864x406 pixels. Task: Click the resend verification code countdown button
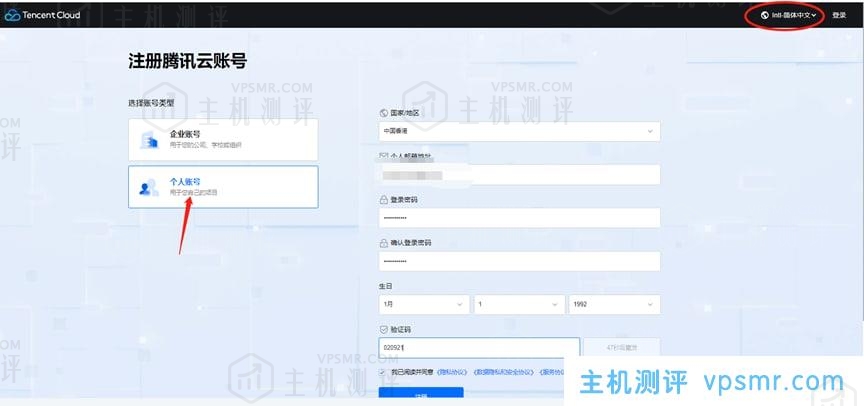pyautogui.click(x=622, y=348)
